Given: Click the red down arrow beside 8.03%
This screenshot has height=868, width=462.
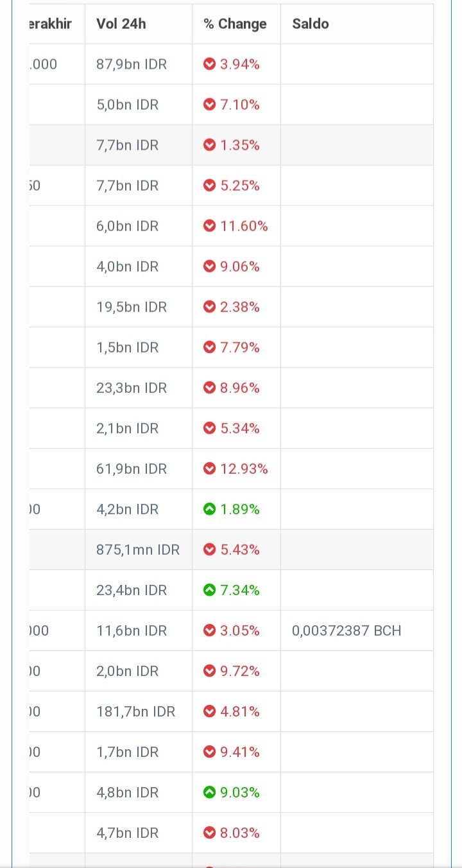Looking at the screenshot, I should (209, 833).
